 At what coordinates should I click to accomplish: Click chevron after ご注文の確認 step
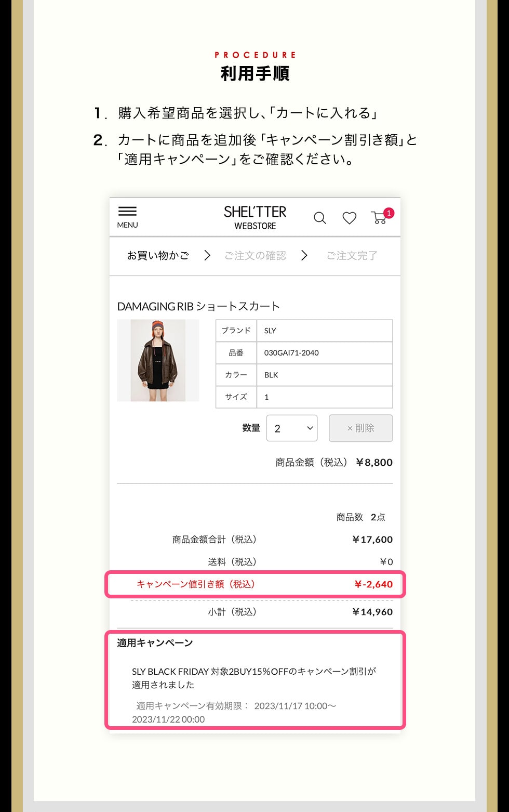click(x=304, y=255)
